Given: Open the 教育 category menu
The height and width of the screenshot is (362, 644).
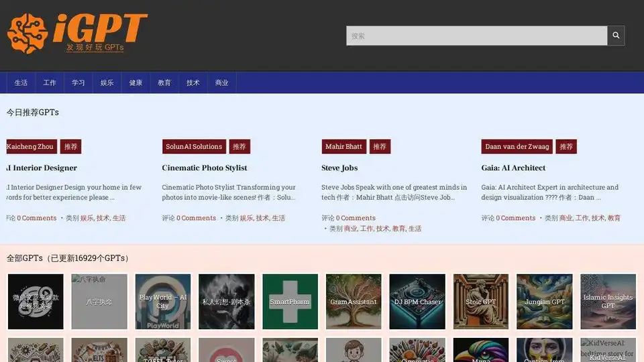Looking at the screenshot, I should coord(164,83).
